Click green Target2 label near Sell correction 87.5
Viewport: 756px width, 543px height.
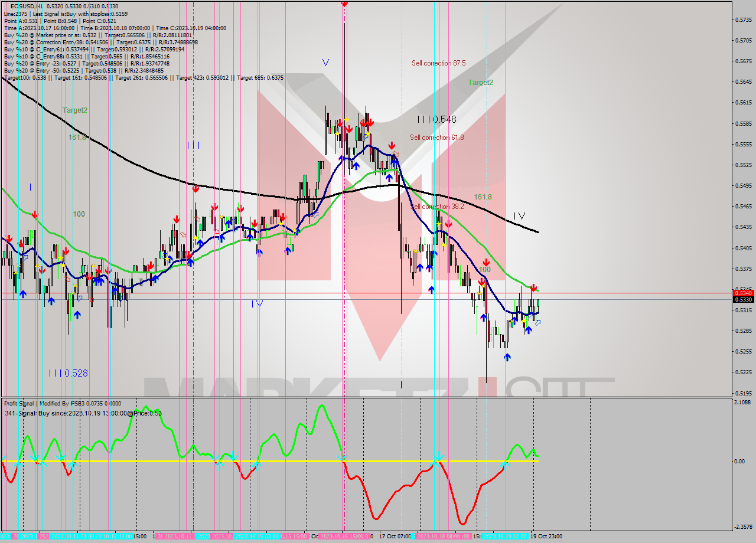481,83
